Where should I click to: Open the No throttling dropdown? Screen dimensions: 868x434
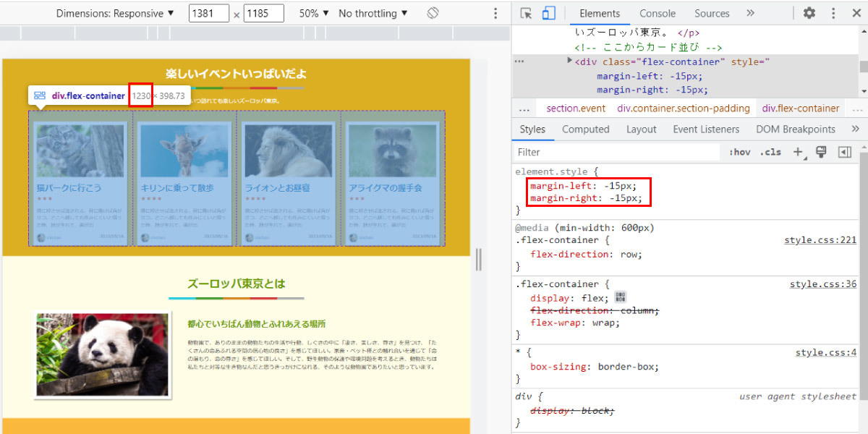point(373,13)
